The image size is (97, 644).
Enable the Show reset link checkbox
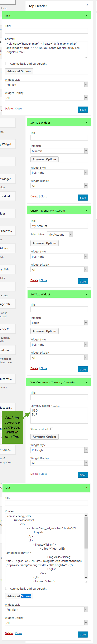click(52, 429)
